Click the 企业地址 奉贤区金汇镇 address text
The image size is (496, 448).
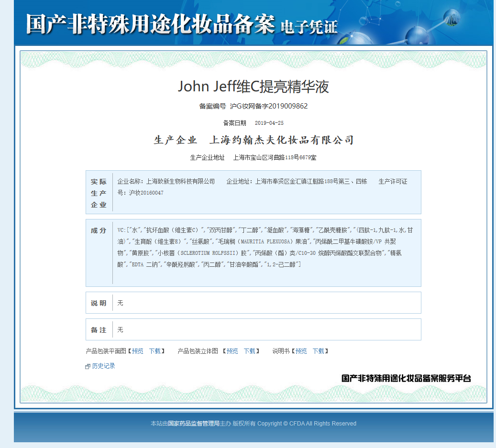311,182
